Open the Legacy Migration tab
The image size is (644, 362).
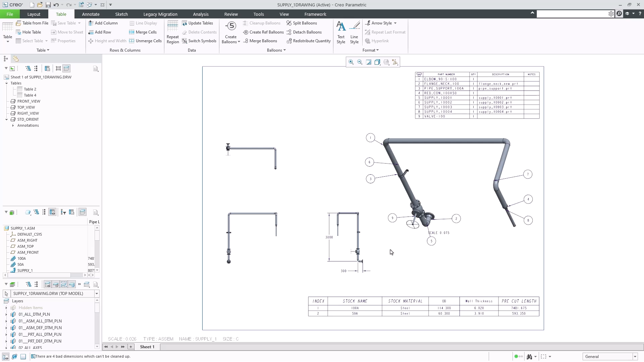pos(160,14)
